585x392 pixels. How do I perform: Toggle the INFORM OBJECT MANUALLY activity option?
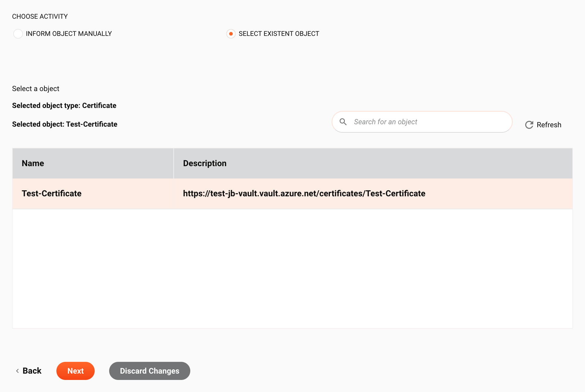pyautogui.click(x=17, y=34)
